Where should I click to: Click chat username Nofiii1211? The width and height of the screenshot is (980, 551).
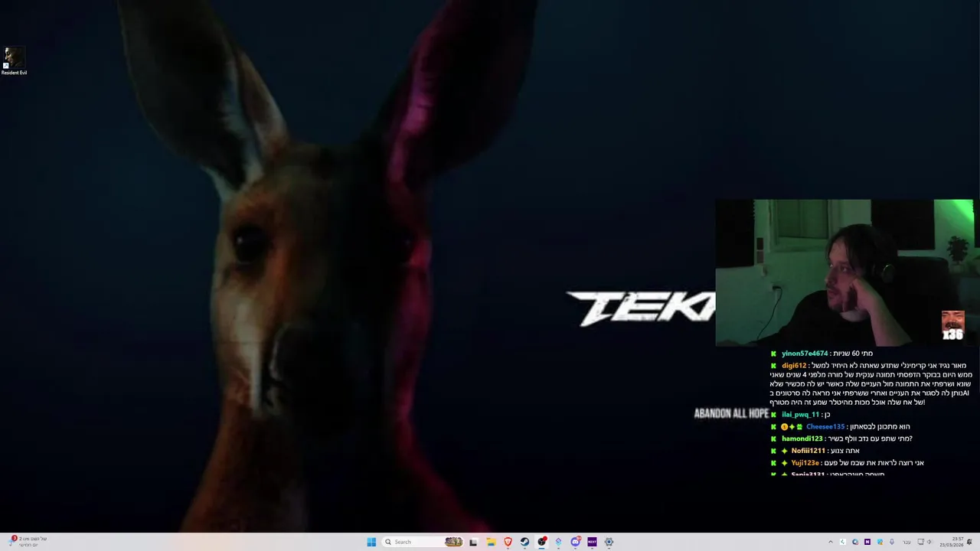[808, 451]
